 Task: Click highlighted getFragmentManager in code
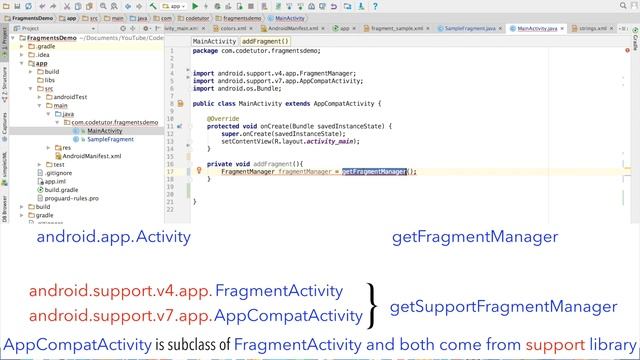(x=374, y=171)
